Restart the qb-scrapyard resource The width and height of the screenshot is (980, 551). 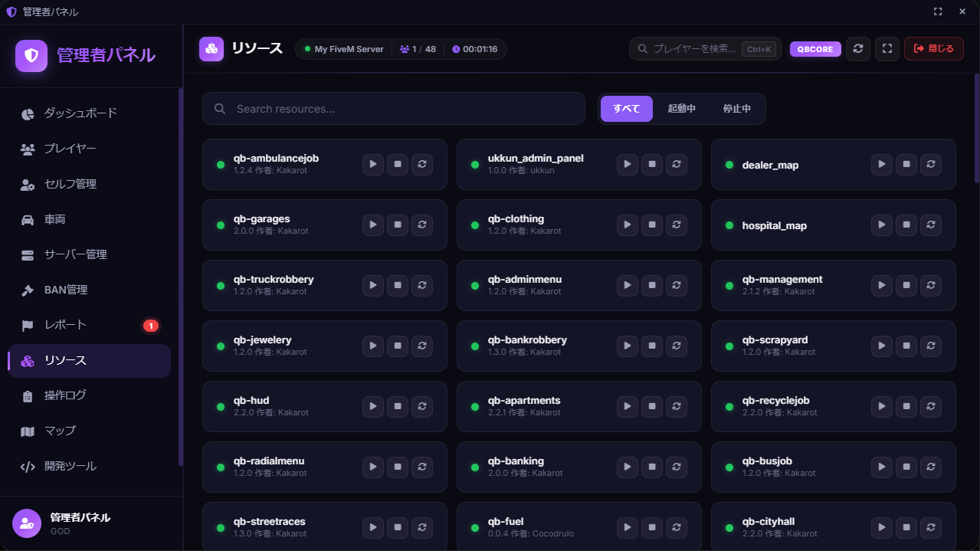tap(931, 346)
